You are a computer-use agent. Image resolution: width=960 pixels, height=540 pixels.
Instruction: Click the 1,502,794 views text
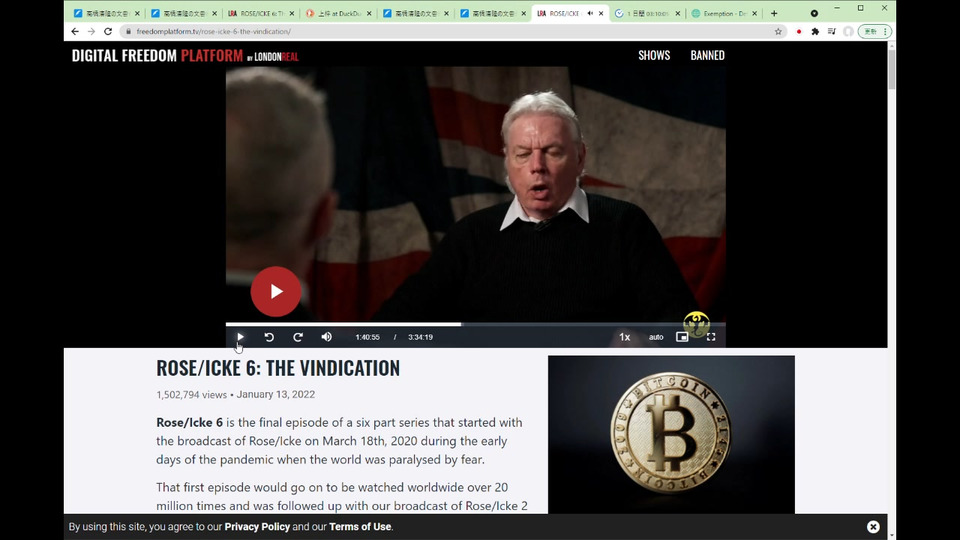tap(191, 395)
